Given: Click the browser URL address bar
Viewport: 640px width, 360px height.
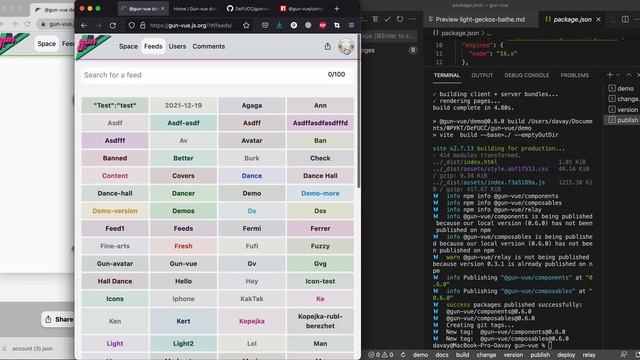Looking at the screenshot, I should [x=191, y=25].
